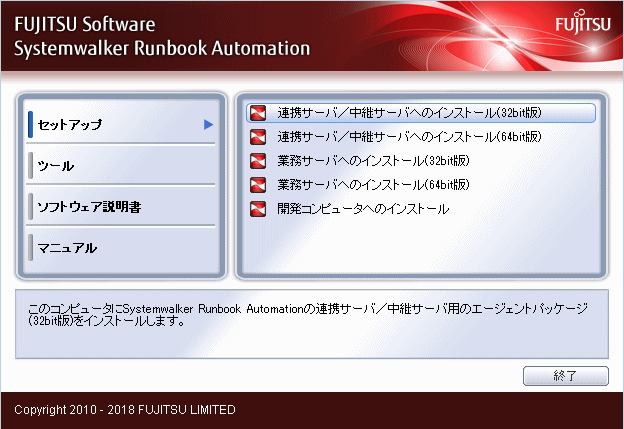Open the マニュアル menu
This screenshot has height=429, width=624.
tap(121, 248)
